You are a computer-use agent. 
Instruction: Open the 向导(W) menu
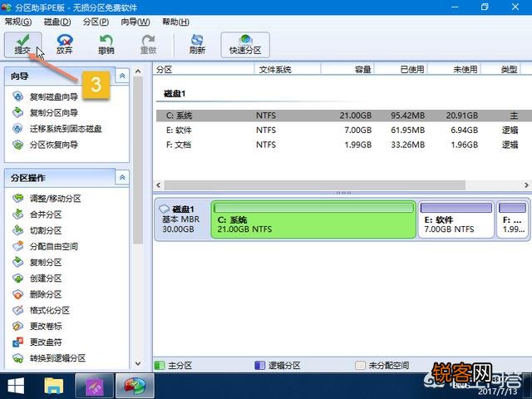tap(135, 22)
